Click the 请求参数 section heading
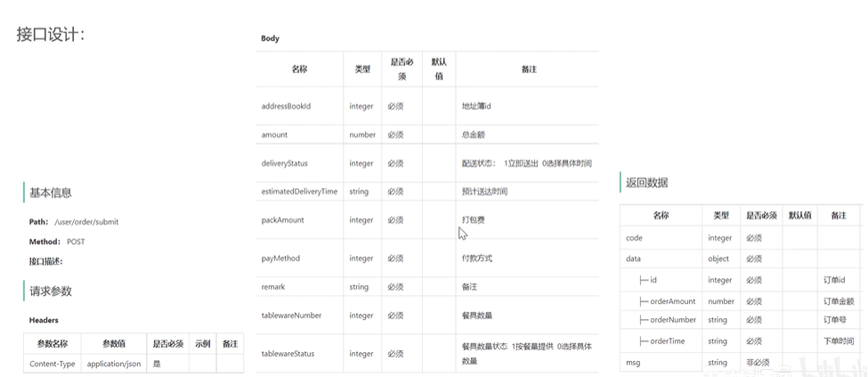This screenshot has width=868, height=377. (x=51, y=291)
